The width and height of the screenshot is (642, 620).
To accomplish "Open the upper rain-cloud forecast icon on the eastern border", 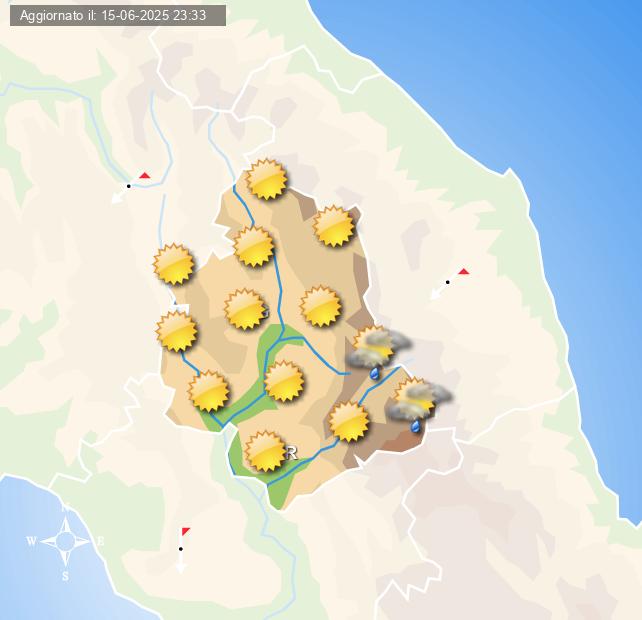I will coord(378,351).
